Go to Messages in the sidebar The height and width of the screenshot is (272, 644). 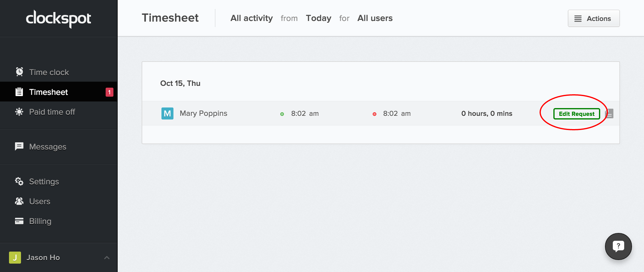[47, 147]
